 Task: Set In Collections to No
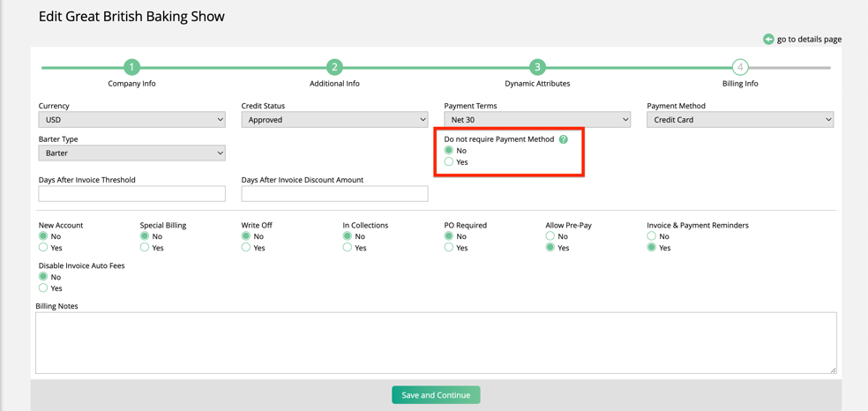click(347, 236)
